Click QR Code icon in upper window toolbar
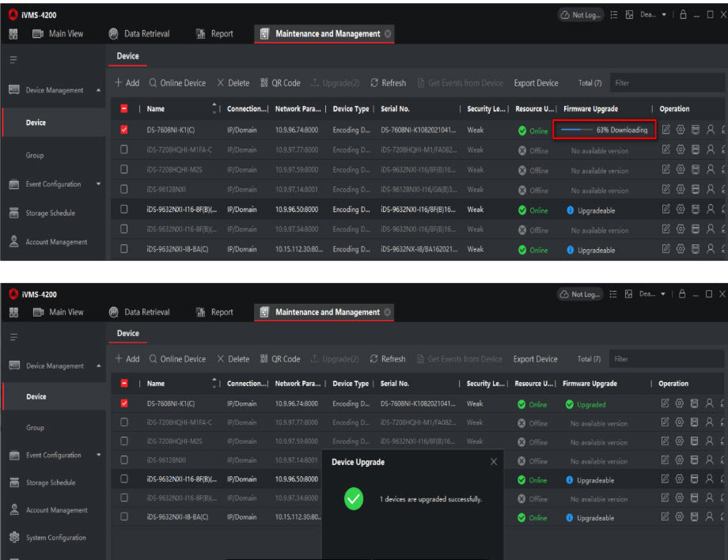This screenshot has width=728, height=560. [281, 83]
